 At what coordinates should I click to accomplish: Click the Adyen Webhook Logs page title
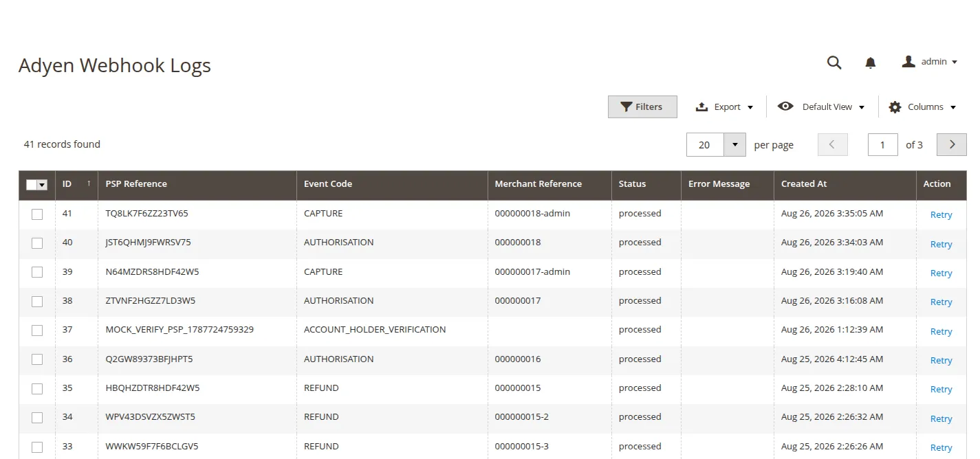[x=115, y=66]
